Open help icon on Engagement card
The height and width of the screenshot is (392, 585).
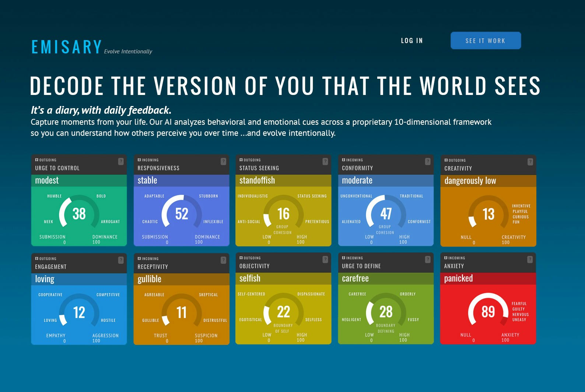(x=121, y=260)
